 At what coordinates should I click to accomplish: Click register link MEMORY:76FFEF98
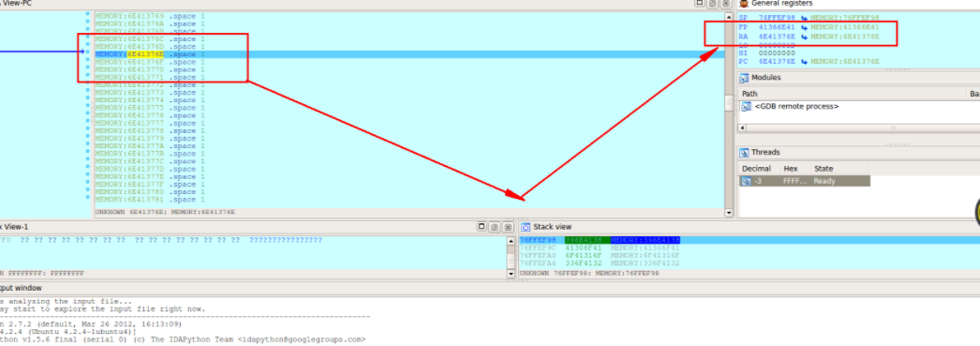[x=845, y=18]
